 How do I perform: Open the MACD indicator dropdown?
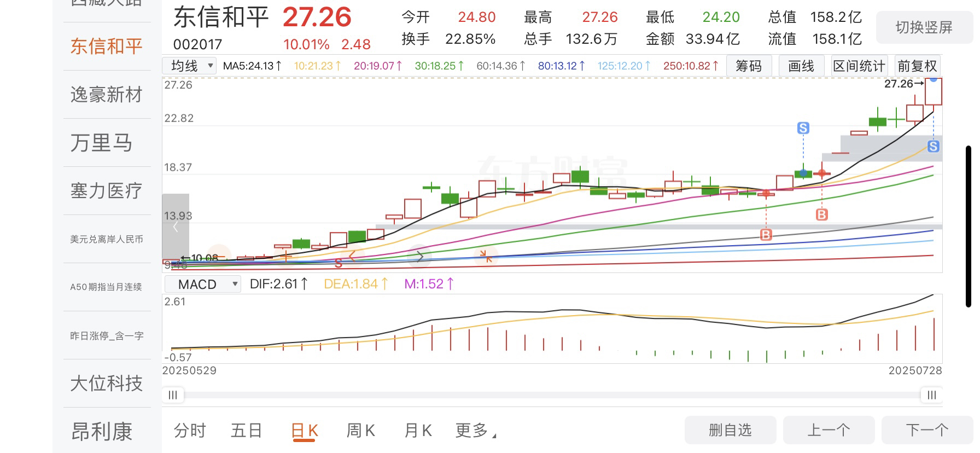(203, 284)
